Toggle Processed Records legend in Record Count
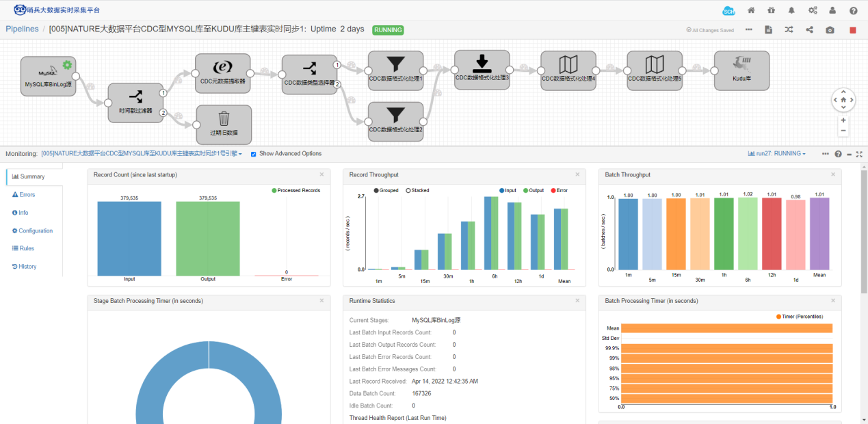 point(295,191)
